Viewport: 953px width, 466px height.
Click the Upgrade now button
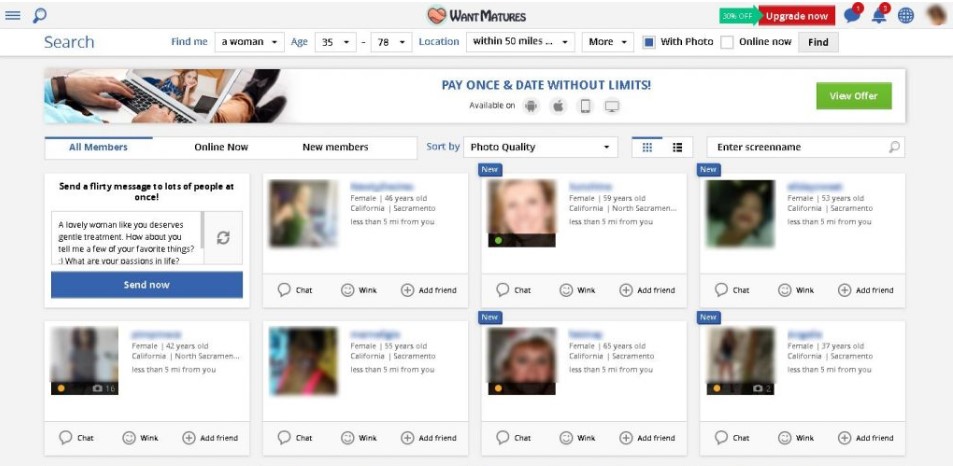click(797, 16)
